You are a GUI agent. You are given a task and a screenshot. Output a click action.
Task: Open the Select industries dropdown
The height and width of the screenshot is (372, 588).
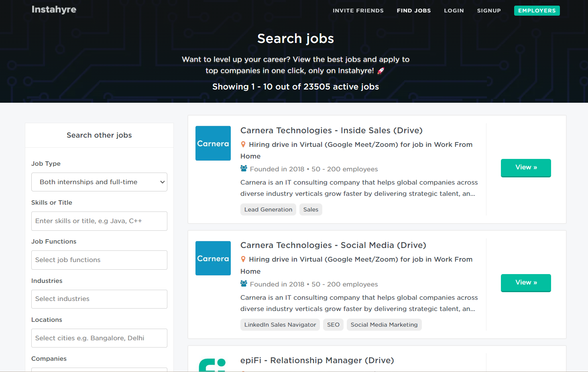point(99,299)
